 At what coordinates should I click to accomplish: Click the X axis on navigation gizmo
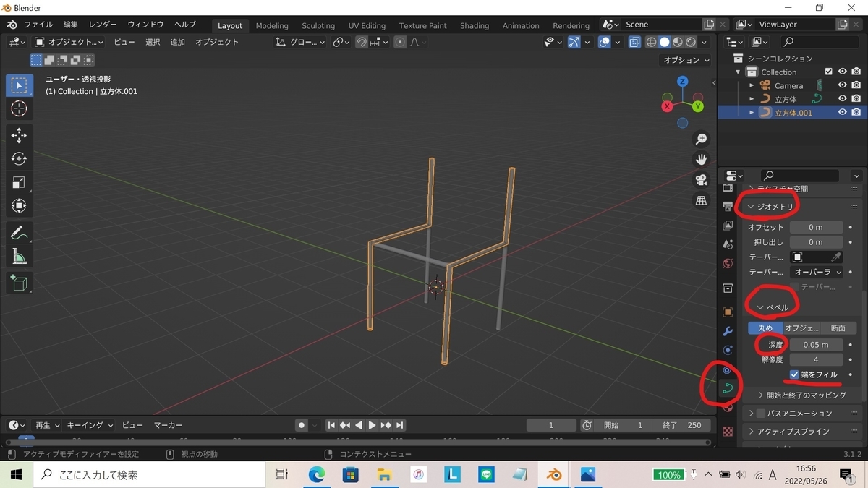667,106
